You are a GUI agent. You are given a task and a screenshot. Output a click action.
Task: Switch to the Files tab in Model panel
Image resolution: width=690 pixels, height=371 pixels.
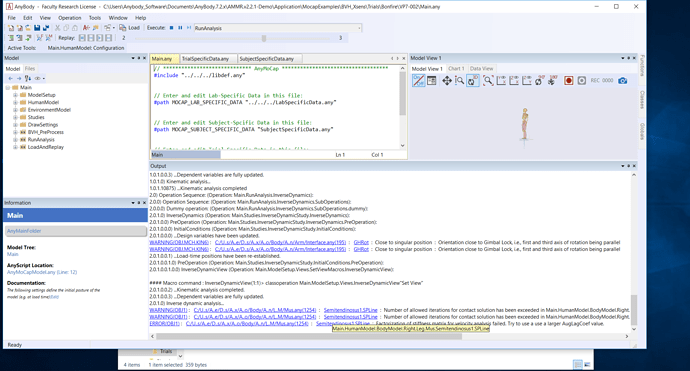click(30, 69)
